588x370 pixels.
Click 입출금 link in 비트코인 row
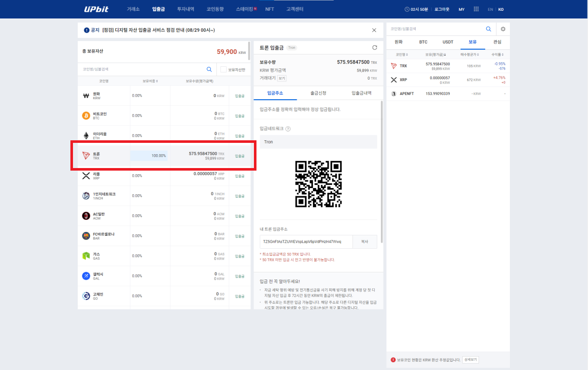pos(240,116)
